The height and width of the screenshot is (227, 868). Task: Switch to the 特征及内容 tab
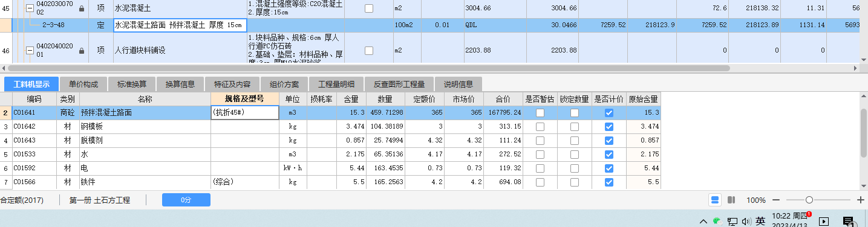click(x=232, y=84)
